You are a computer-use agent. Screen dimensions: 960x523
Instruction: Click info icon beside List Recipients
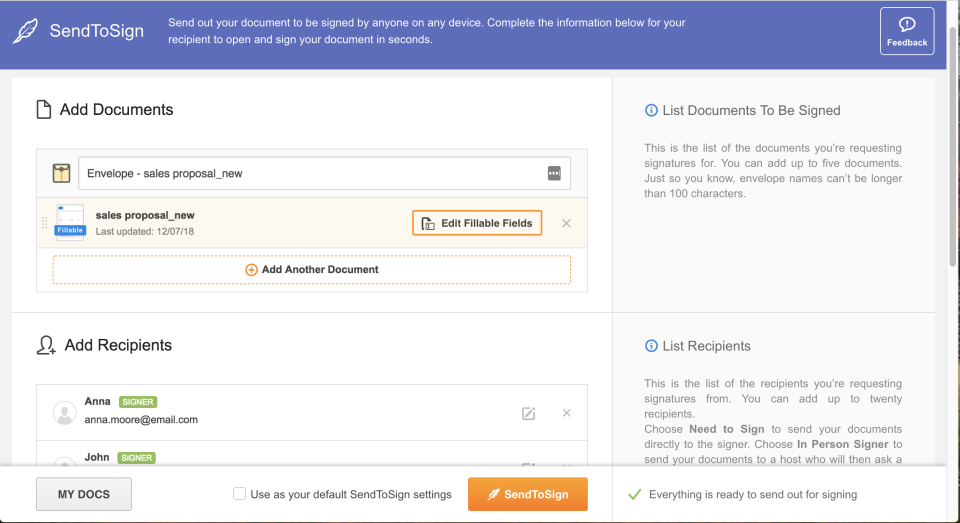pos(651,346)
